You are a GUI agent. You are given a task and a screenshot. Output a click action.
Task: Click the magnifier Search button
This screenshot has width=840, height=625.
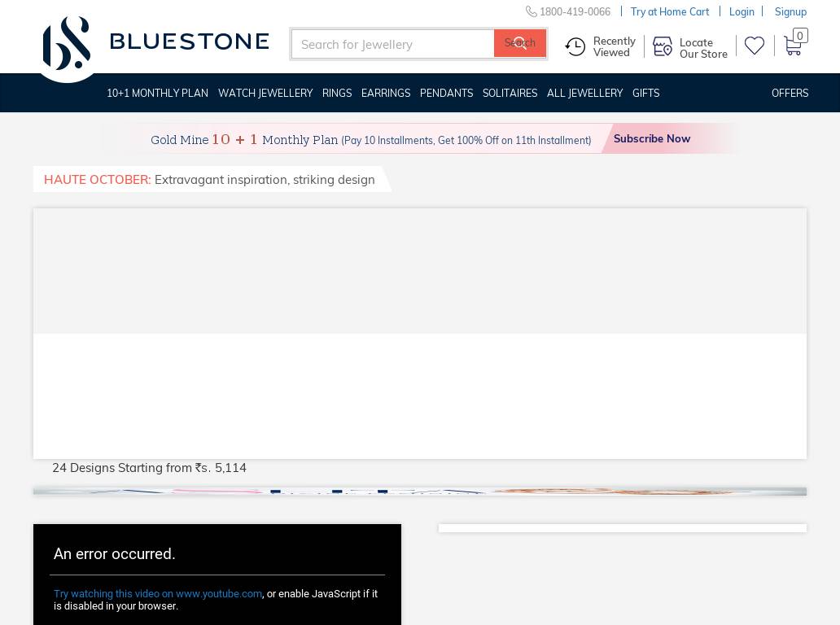coord(519,44)
